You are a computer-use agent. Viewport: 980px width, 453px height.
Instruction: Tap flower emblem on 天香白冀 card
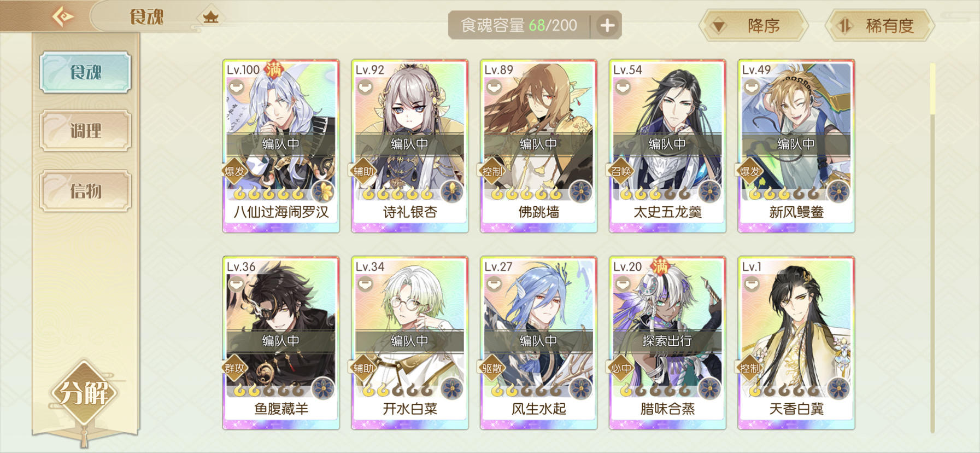(838, 388)
